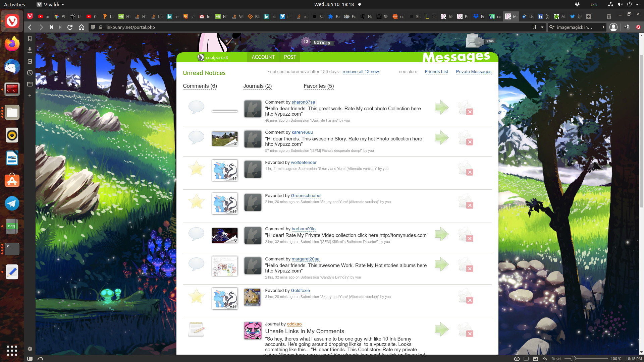Click the reload page button

click(70, 27)
